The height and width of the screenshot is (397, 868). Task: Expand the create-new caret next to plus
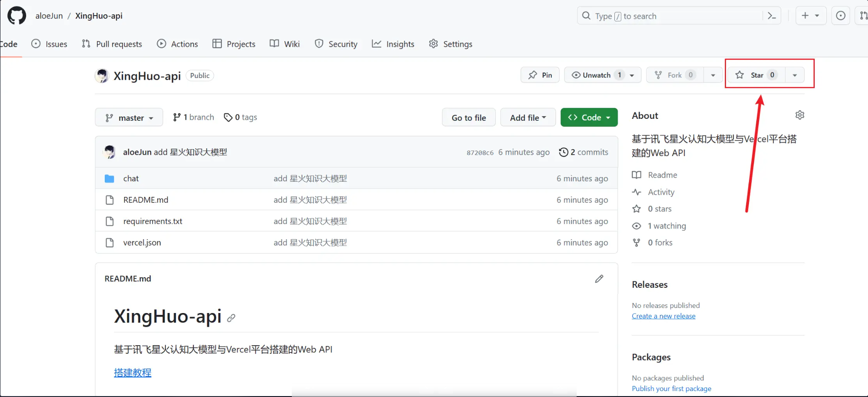817,16
